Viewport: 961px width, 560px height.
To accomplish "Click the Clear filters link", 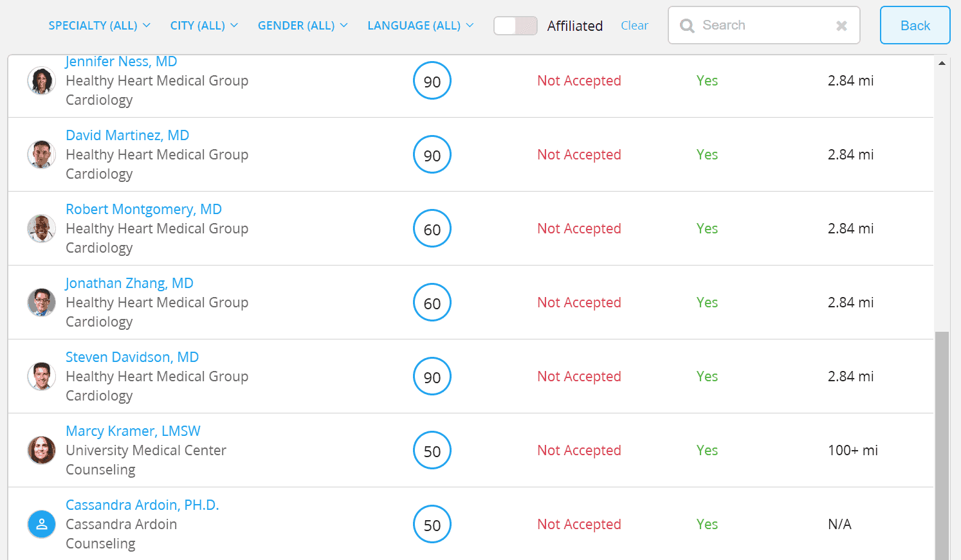I will tap(634, 26).
